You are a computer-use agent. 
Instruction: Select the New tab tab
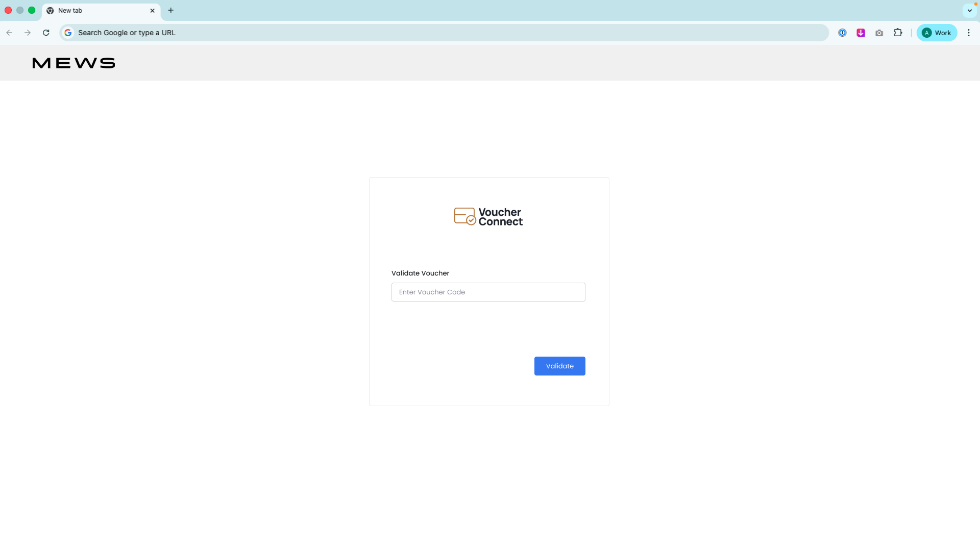pyautogui.click(x=101, y=11)
